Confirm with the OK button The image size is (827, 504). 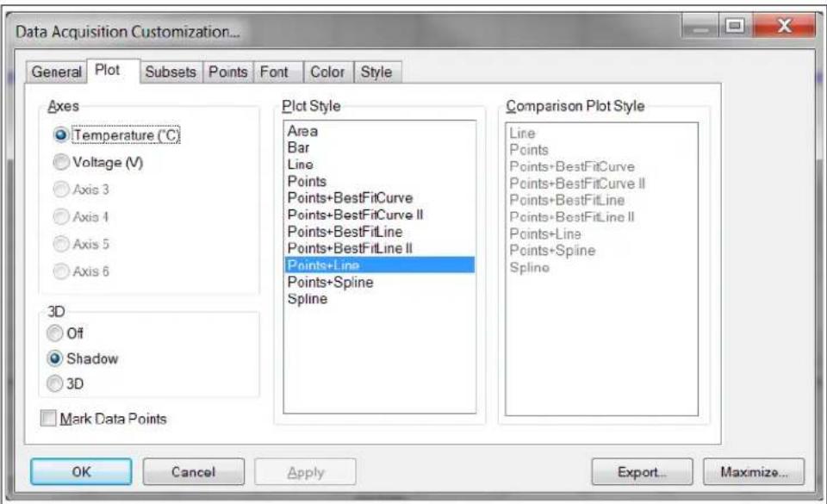pos(81,471)
